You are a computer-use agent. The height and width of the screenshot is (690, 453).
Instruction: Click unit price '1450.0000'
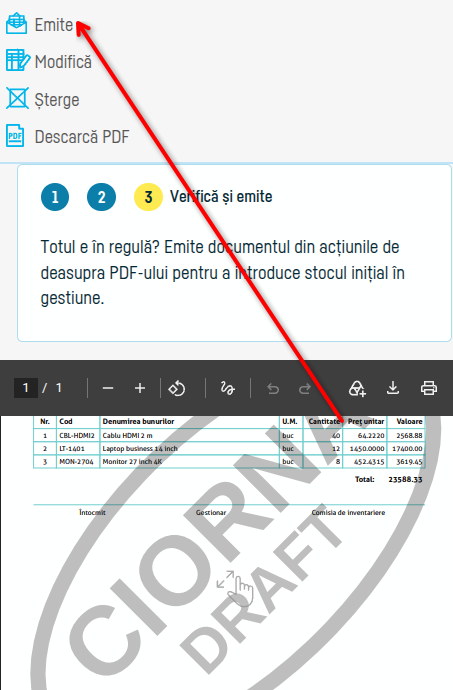click(x=367, y=448)
